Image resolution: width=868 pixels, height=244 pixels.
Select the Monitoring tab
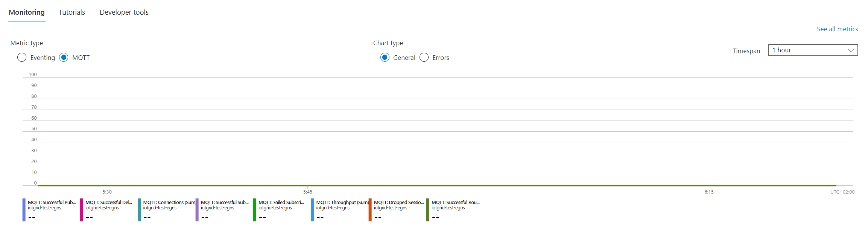(27, 12)
